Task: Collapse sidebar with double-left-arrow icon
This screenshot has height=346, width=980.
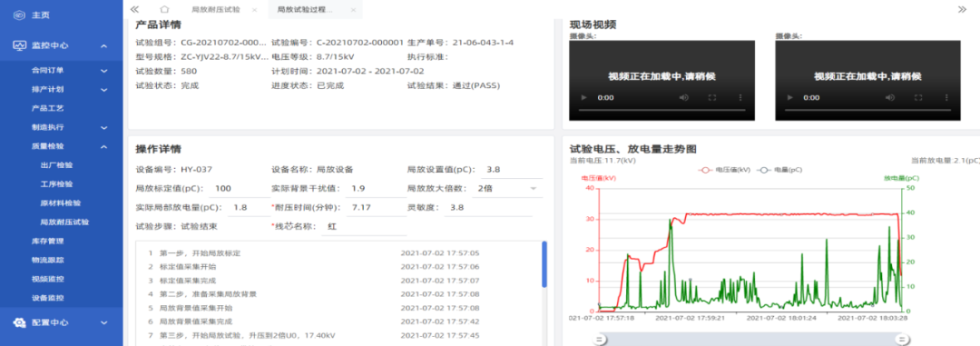Action: [x=133, y=9]
